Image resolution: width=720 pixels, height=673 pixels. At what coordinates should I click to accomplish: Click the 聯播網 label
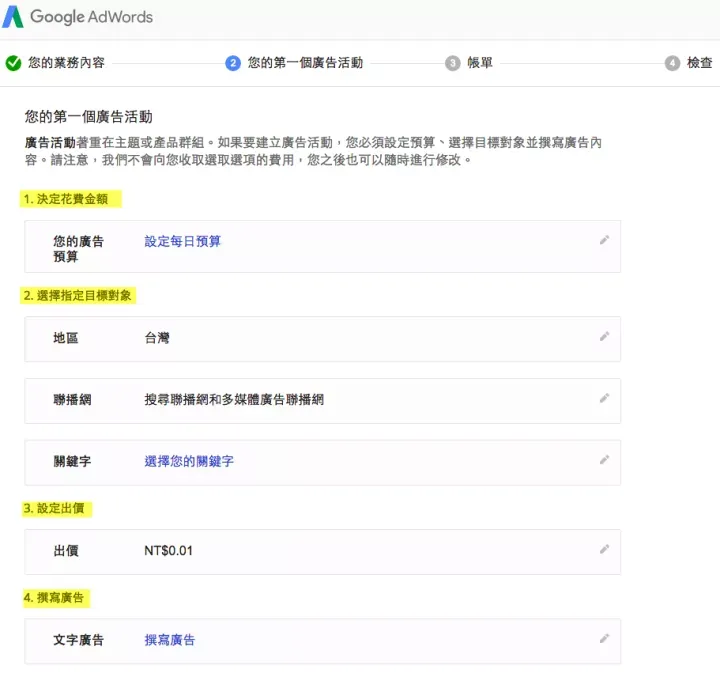point(72,399)
